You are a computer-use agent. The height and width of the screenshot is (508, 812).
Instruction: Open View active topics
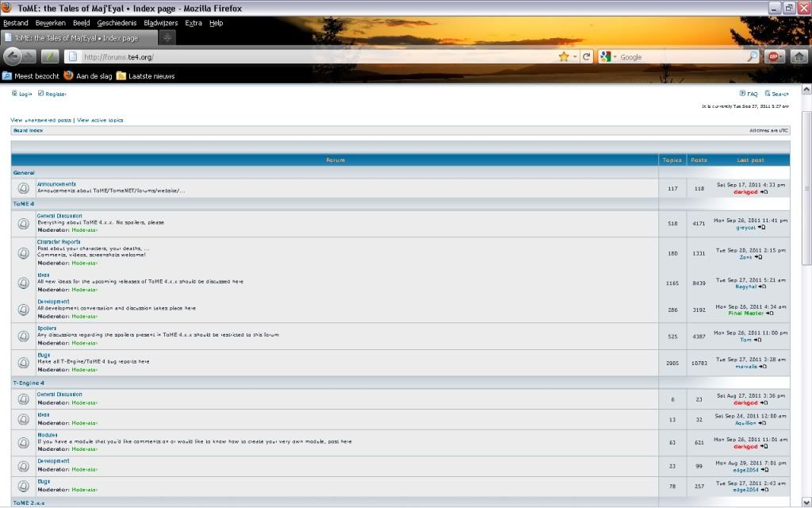tap(100, 120)
